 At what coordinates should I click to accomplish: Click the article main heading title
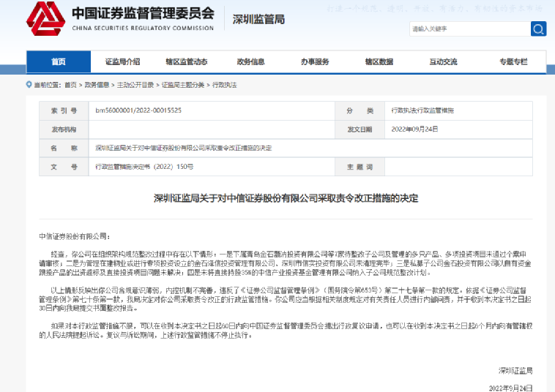point(286,198)
